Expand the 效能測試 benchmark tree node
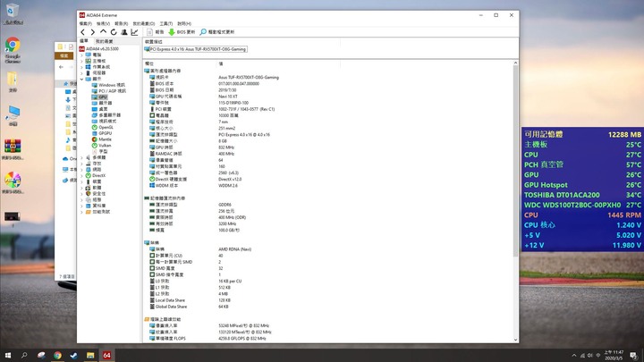 click(81, 212)
